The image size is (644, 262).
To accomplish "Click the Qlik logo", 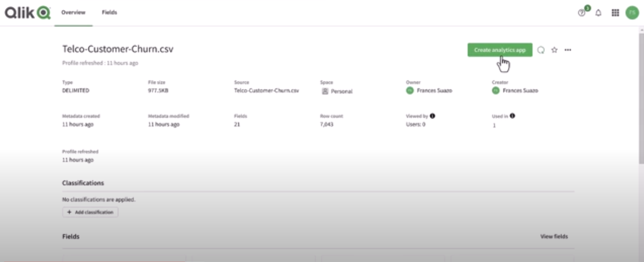I will point(28,13).
